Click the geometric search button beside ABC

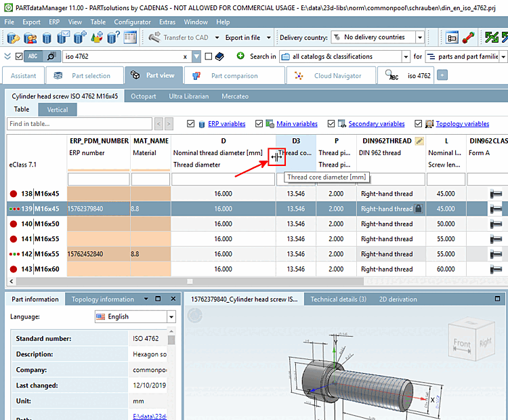click(51, 57)
